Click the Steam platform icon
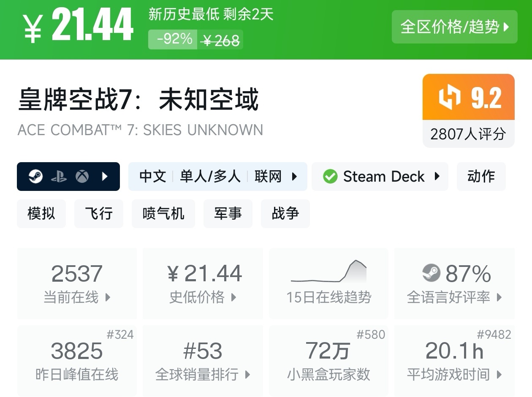The width and height of the screenshot is (532, 397). 36,177
